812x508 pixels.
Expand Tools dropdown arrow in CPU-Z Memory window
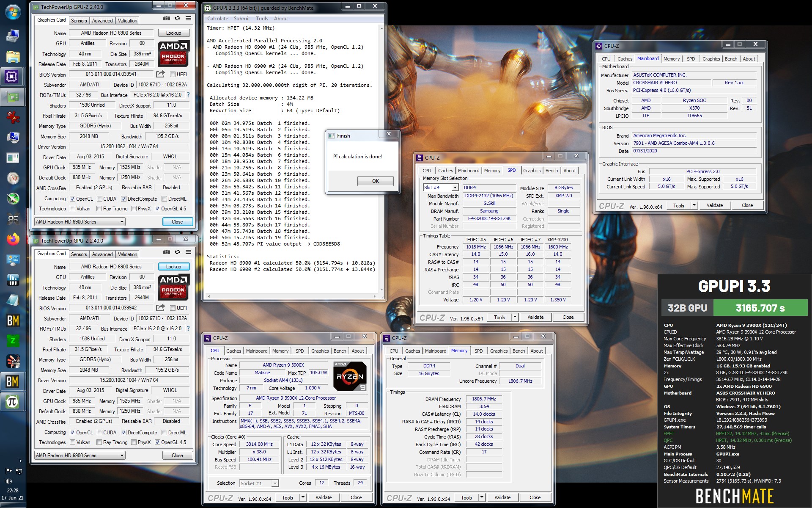coord(482,497)
